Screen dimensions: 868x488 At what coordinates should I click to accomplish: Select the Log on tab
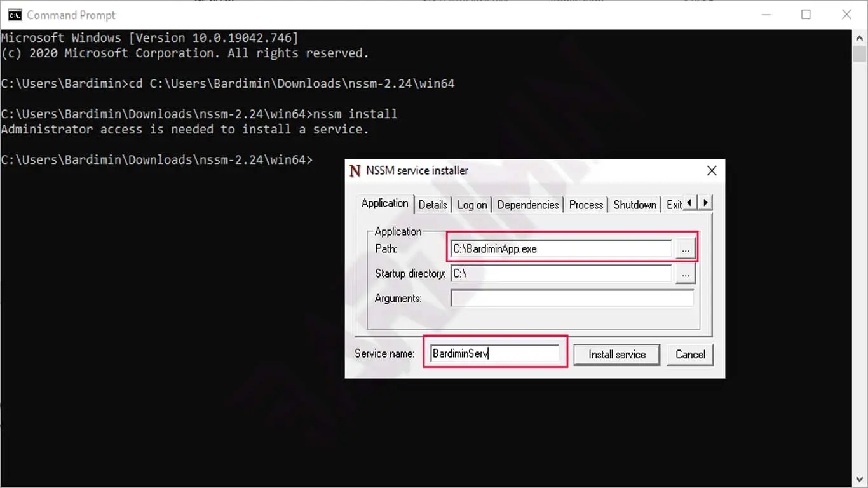pos(472,205)
